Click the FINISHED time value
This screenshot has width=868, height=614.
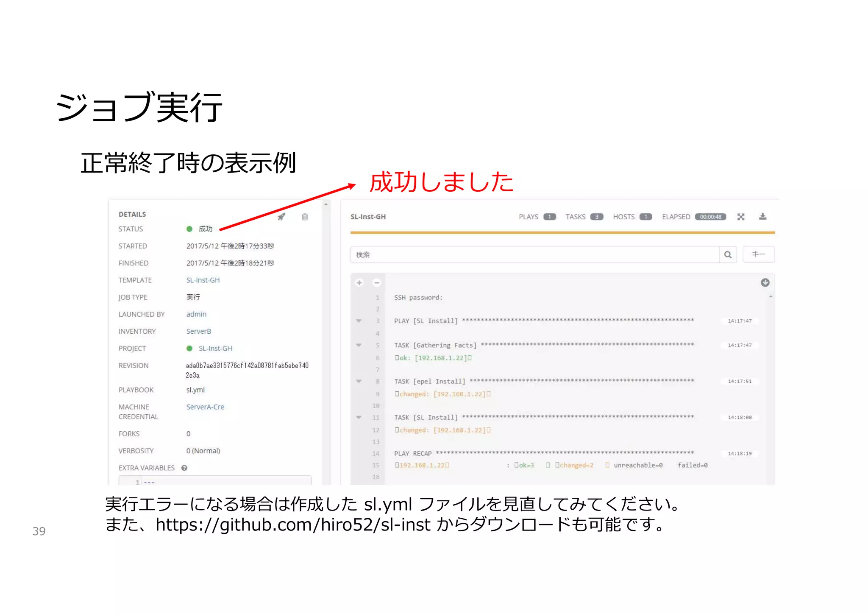(x=230, y=263)
